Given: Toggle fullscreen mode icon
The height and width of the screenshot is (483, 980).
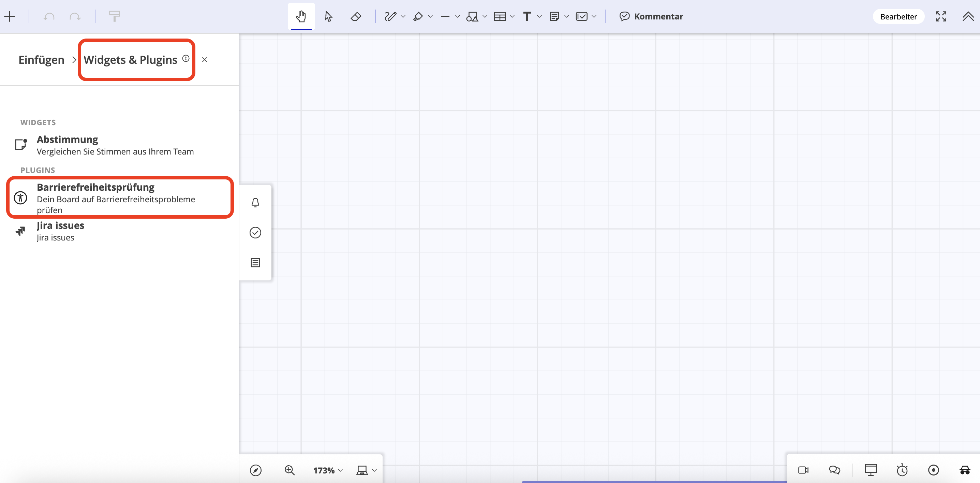Looking at the screenshot, I should coord(941,16).
